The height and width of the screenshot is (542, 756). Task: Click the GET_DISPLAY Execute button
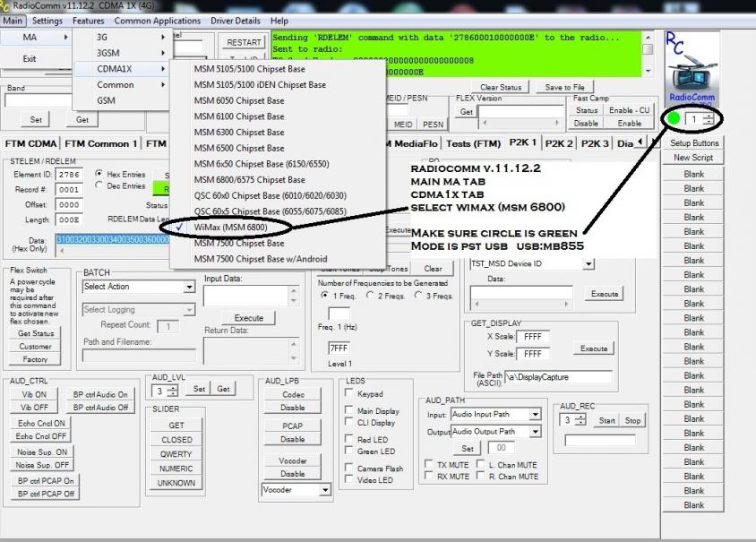coord(594,348)
